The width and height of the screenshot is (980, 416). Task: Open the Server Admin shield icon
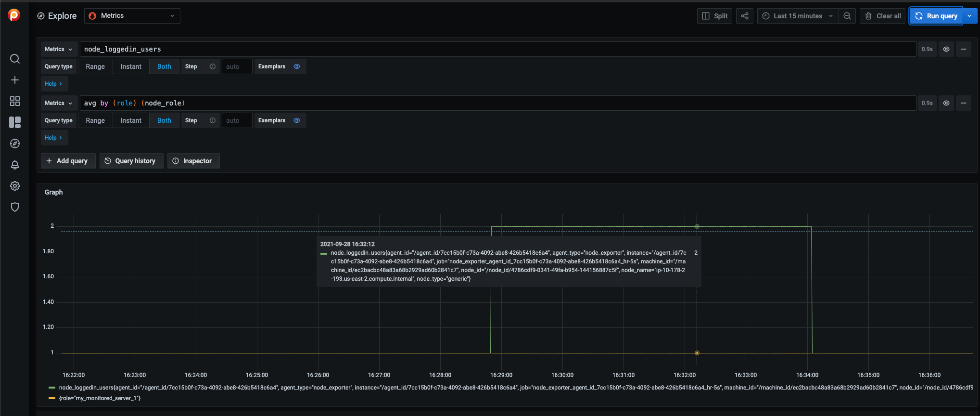pyautogui.click(x=15, y=207)
